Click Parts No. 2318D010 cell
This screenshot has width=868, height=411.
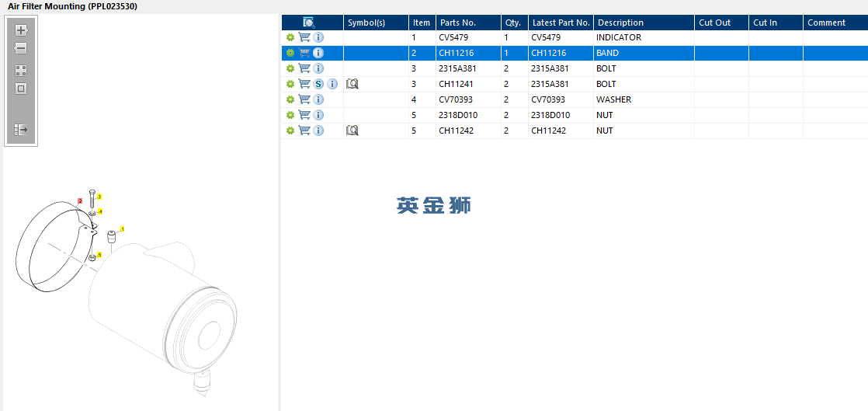tap(468, 115)
